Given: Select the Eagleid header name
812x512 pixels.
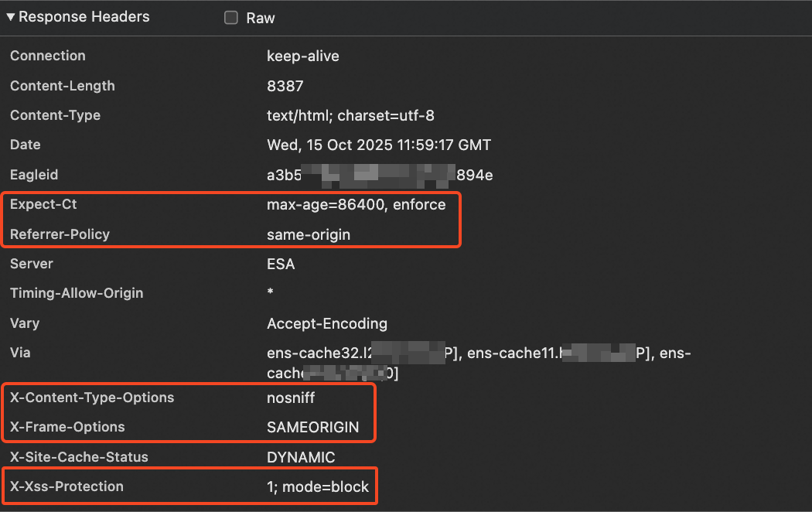Looking at the screenshot, I should coord(34,175).
